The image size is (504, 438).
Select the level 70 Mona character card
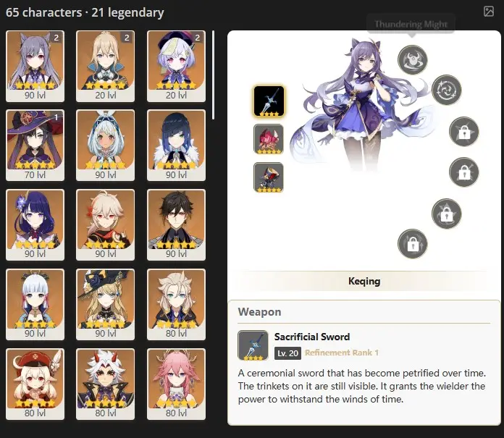35,146
